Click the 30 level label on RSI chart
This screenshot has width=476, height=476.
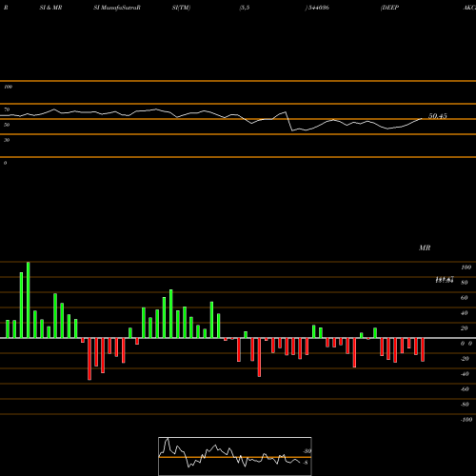coord(7,140)
